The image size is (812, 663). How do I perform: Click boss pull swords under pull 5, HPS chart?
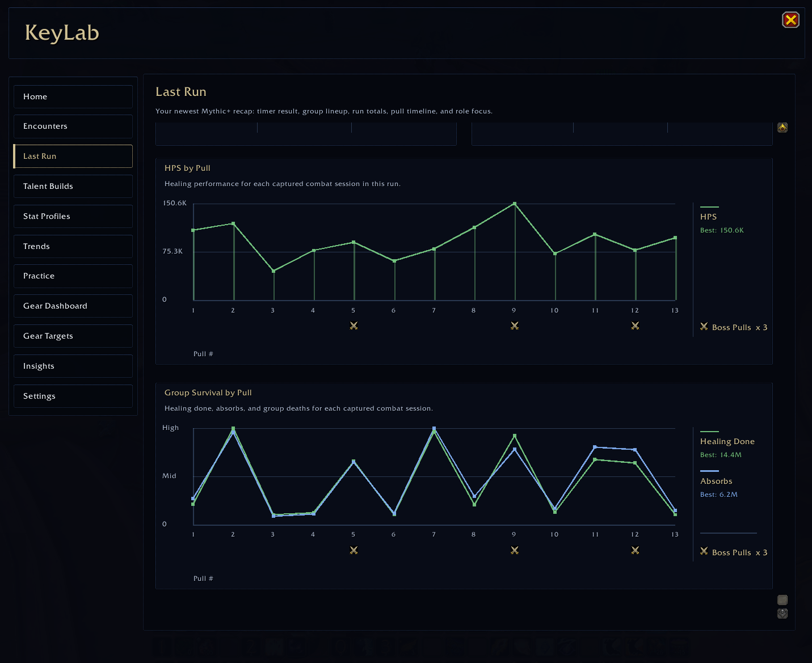354,326
